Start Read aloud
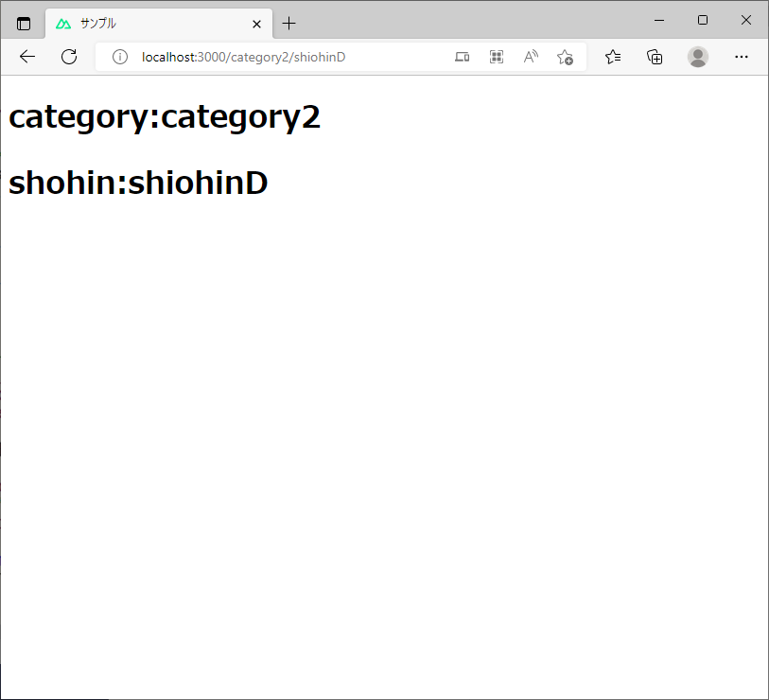 point(531,57)
